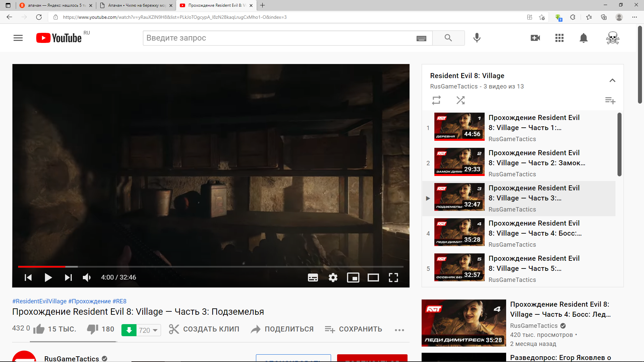Viewport: 644px width, 362px height.
Task: Open the 720 download quality dropdown
Action: click(148, 330)
